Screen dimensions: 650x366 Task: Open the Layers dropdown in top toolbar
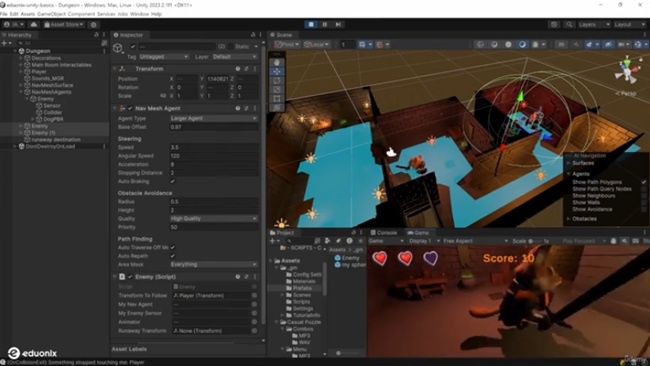pyautogui.click(x=594, y=24)
